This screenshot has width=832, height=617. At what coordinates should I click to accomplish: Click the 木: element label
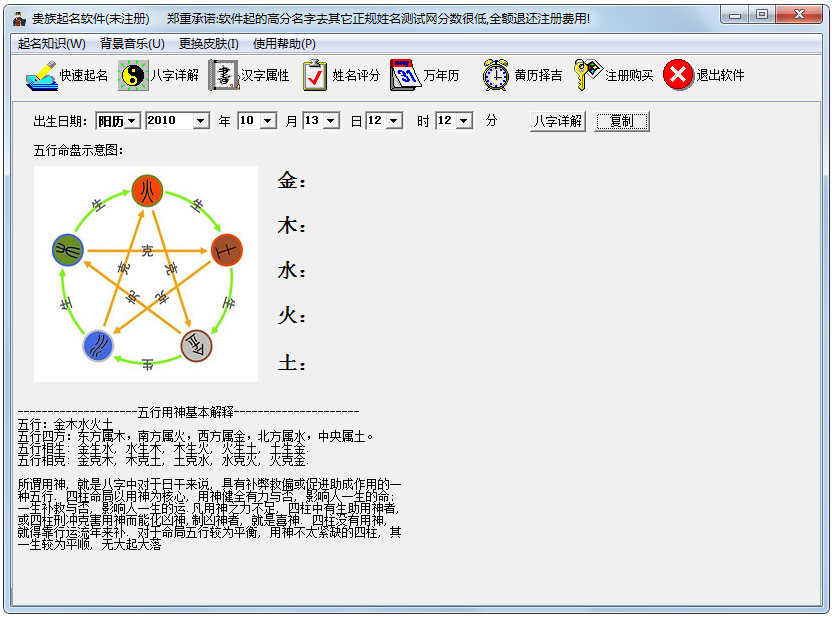click(292, 226)
